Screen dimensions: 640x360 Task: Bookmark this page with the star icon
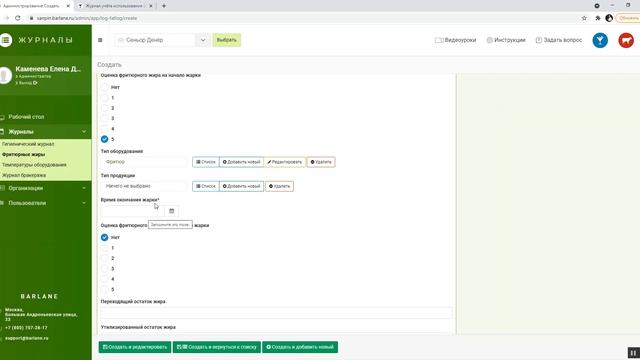click(584, 18)
